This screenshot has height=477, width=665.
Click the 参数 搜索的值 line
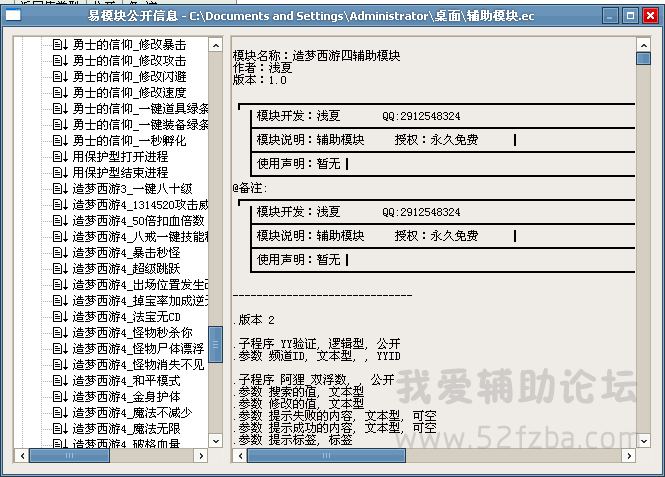299,391
